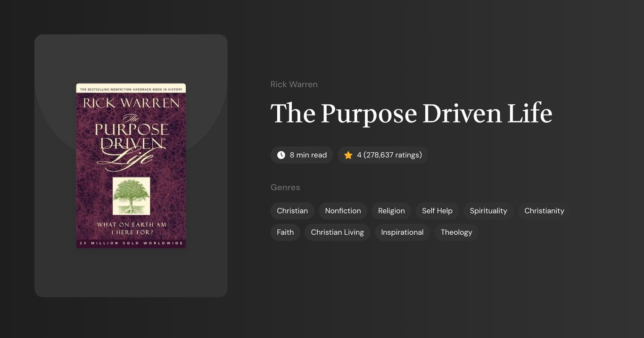Click the Genres section heading

pos(285,187)
